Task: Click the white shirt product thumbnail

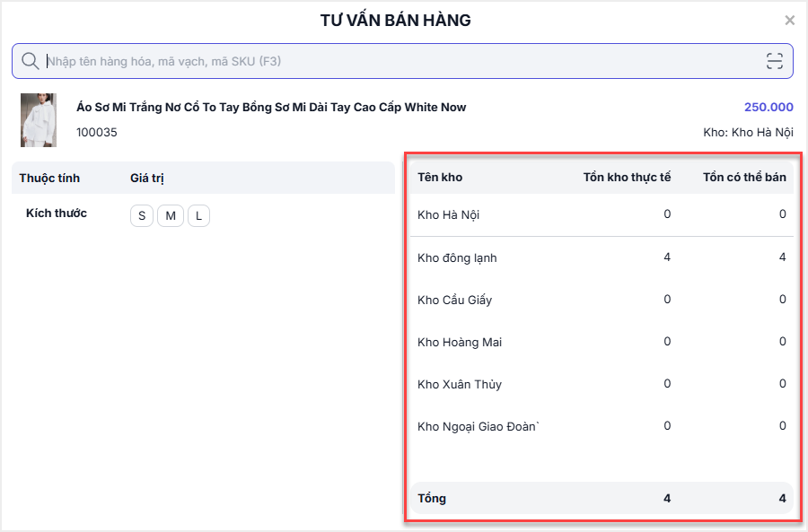Action: coord(39,119)
